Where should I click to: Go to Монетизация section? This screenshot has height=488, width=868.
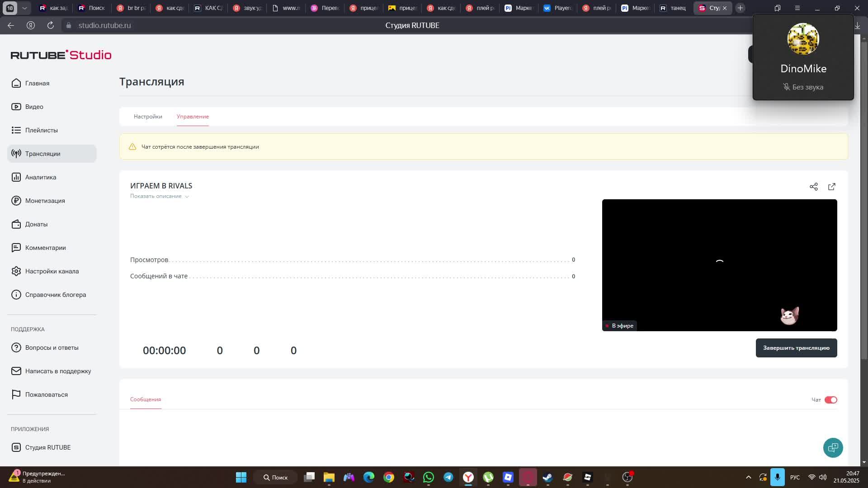[45, 201]
